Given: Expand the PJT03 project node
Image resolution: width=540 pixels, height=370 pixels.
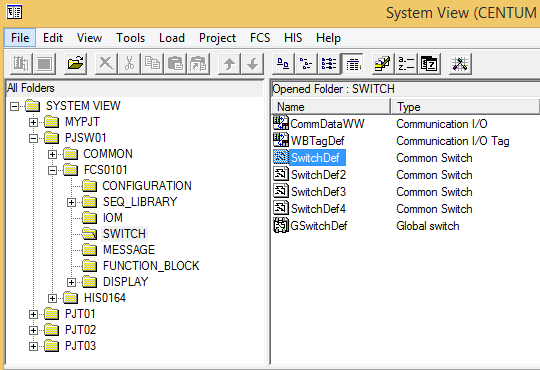Looking at the screenshot, I should coord(33,346).
